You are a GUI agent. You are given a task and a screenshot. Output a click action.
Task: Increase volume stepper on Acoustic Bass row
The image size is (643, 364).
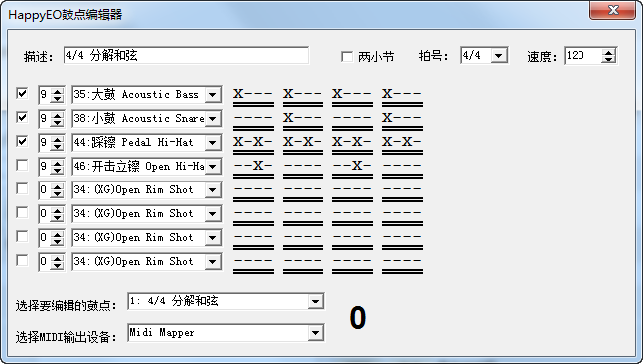(57, 92)
